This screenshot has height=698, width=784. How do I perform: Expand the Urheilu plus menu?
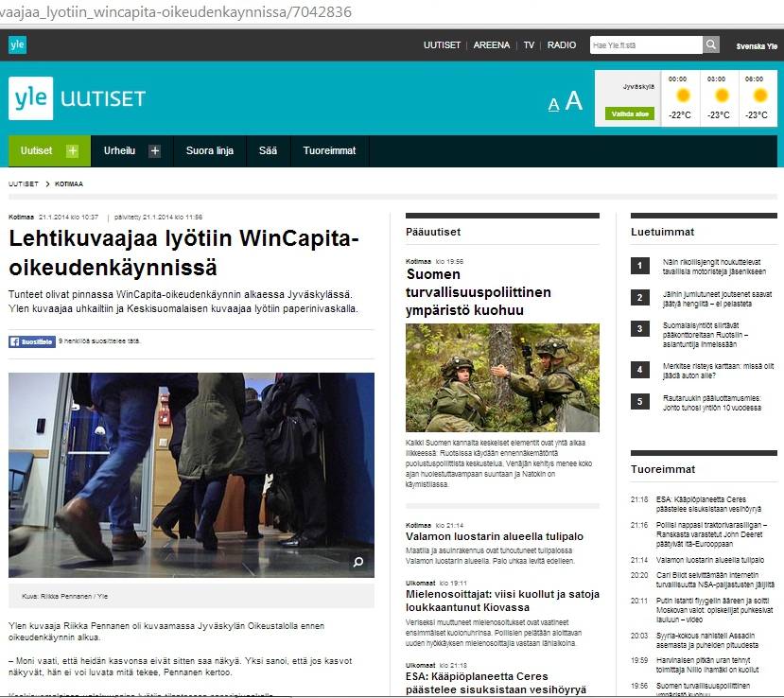tap(155, 151)
